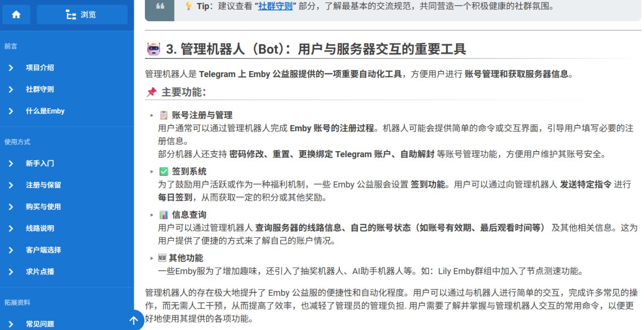Click the 前言 sidebar section label
This screenshot has width=644, height=330.
click(x=11, y=46)
